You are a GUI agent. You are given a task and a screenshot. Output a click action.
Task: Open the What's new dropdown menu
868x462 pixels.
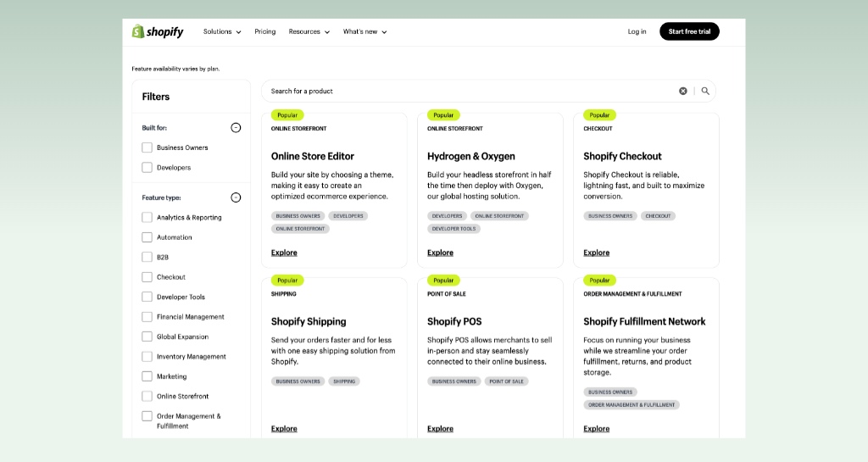(x=364, y=31)
